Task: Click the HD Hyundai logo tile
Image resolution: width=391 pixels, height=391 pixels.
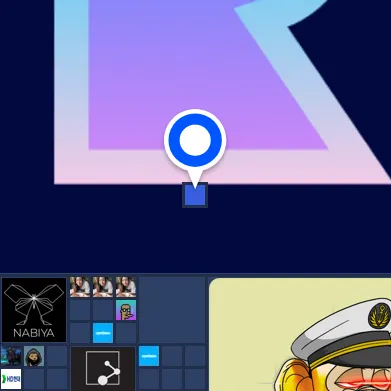Action: click(x=11, y=379)
